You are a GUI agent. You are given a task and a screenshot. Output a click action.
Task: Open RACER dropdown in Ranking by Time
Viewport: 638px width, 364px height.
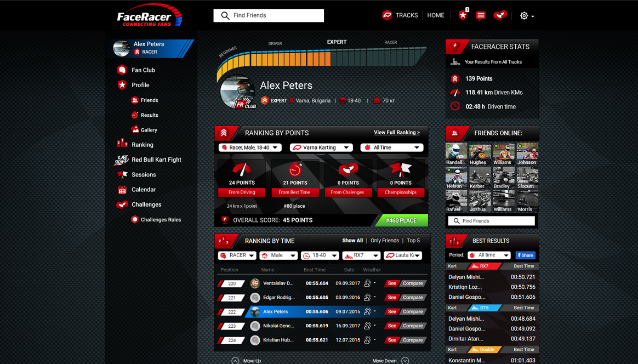(x=237, y=255)
